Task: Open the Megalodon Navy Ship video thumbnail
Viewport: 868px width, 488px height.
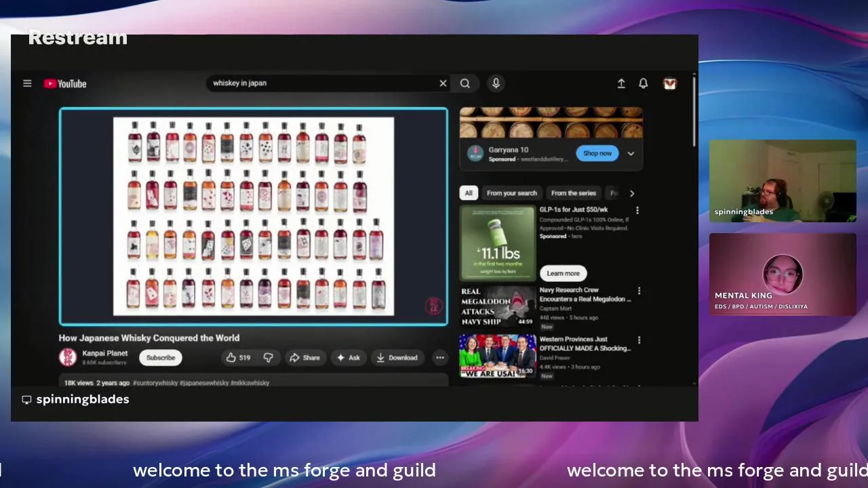Action: click(x=498, y=307)
